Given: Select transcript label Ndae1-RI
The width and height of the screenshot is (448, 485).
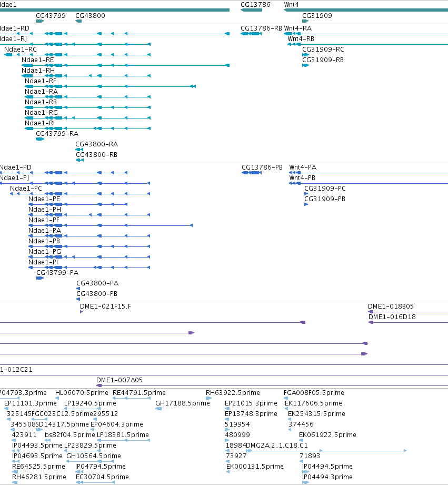Looking at the screenshot, I should coord(40,123).
